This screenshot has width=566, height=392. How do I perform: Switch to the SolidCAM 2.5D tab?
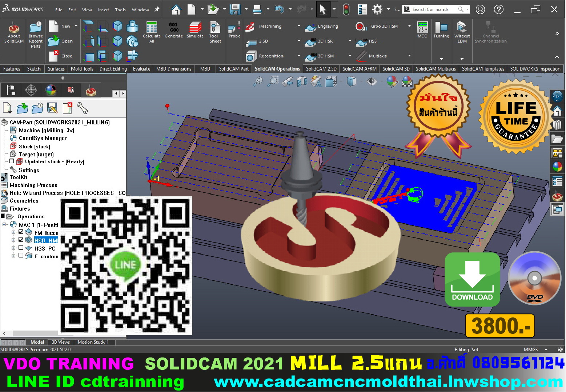[x=321, y=69]
